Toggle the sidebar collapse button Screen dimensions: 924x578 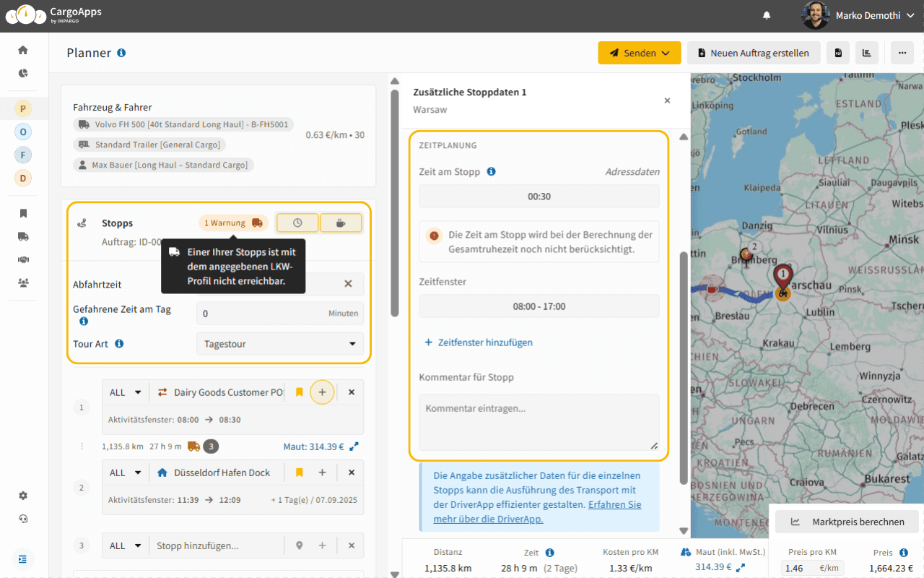click(x=23, y=558)
